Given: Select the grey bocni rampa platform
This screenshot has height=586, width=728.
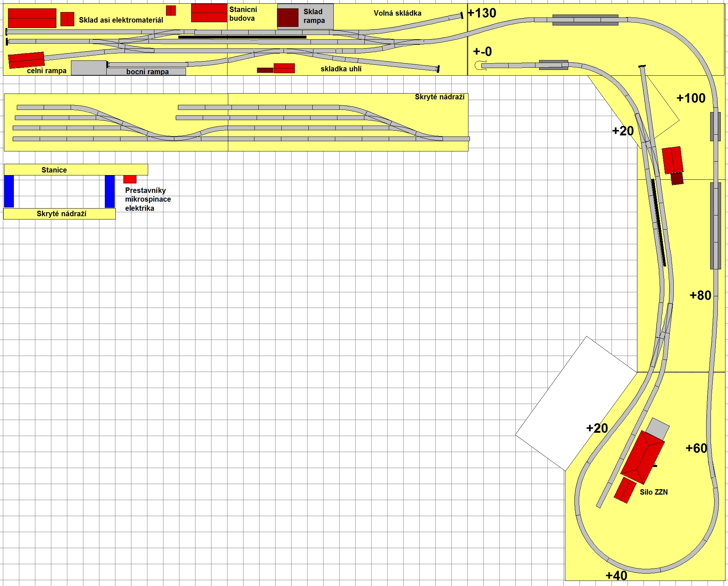Looking at the screenshot, I should coord(146,71).
